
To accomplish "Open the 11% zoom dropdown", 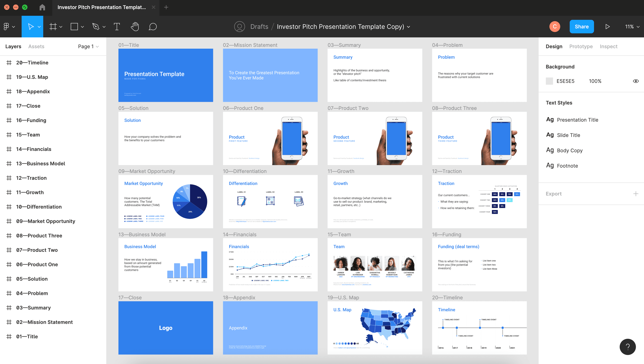I will click(632, 27).
